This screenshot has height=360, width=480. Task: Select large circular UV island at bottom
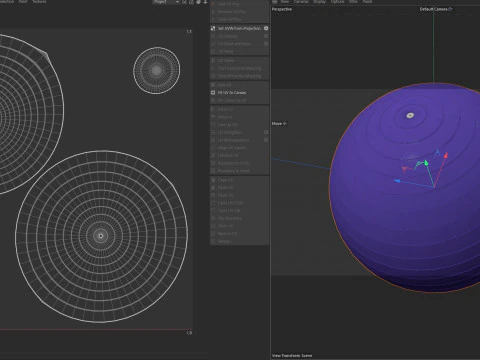coord(101,236)
